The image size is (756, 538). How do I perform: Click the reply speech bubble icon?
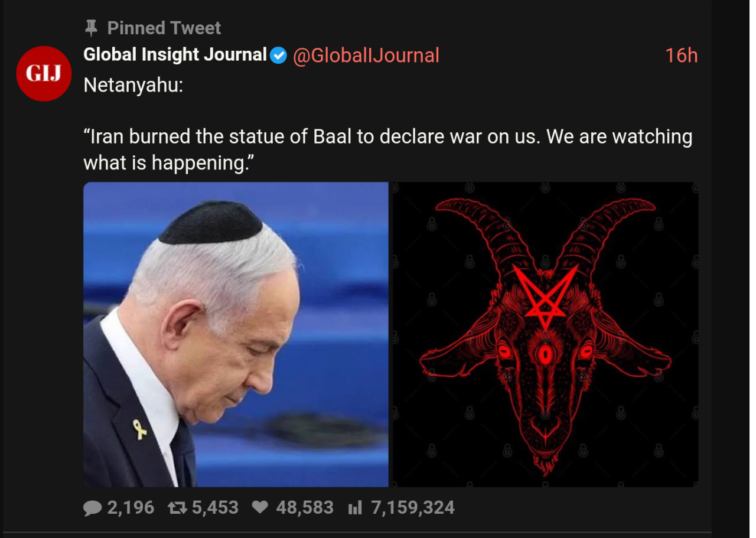pyautogui.click(x=92, y=508)
